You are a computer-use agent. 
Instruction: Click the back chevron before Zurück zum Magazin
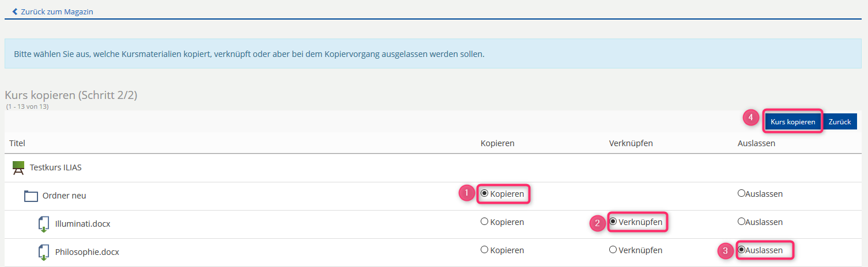[x=15, y=12]
